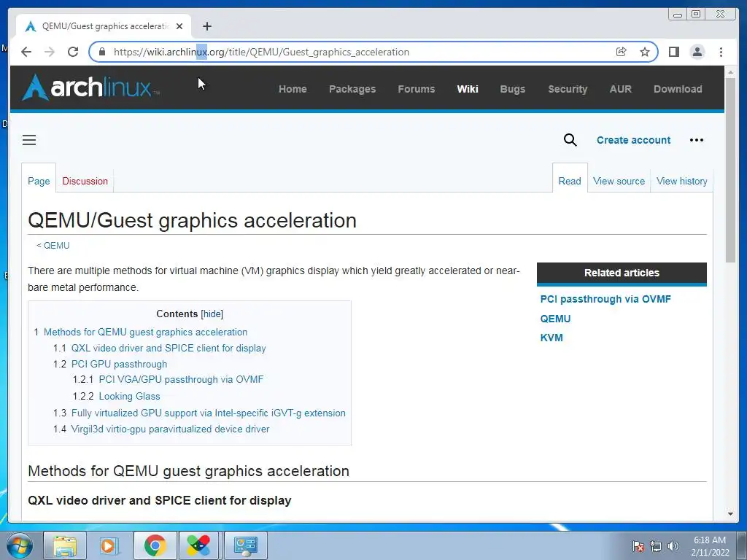Click Create account link
Image resolution: width=747 pixels, height=560 pixels.
pos(633,140)
